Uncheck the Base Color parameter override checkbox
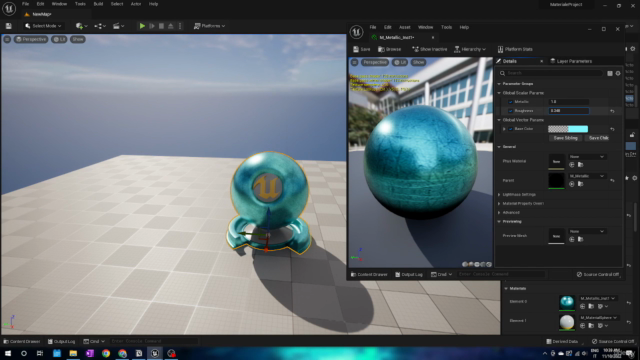Image resolution: width=640 pixels, height=360 pixels. coord(510,129)
